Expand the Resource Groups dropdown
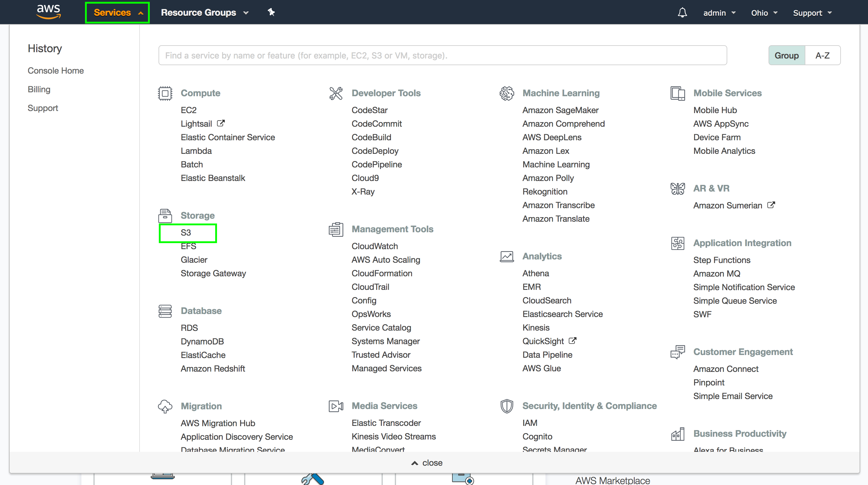The width and height of the screenshot is (868, 485). click(x=204, y=13)
